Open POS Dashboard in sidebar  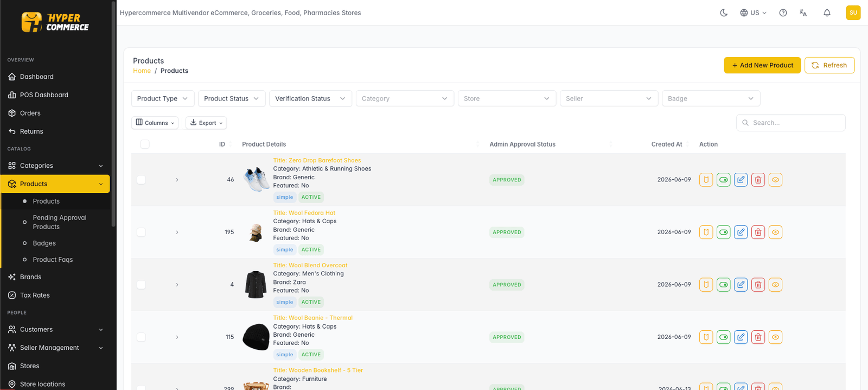pos(55,95)
